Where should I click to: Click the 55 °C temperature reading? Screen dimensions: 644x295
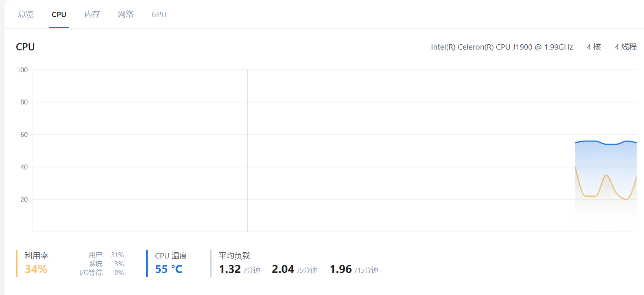point(169,269)
